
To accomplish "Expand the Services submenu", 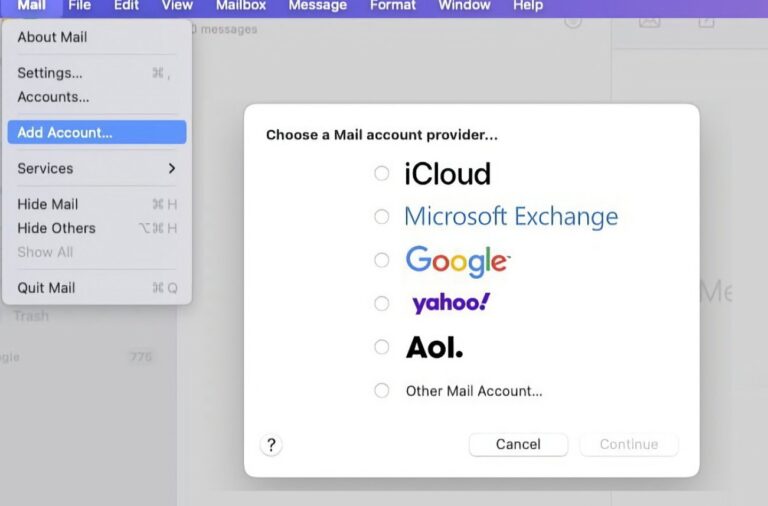I will point(97,169).
